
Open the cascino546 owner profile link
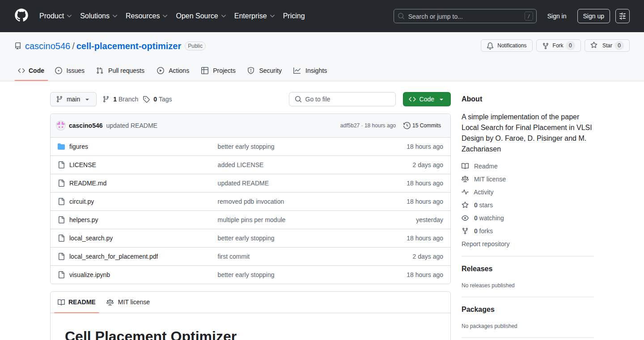[47, 46]
